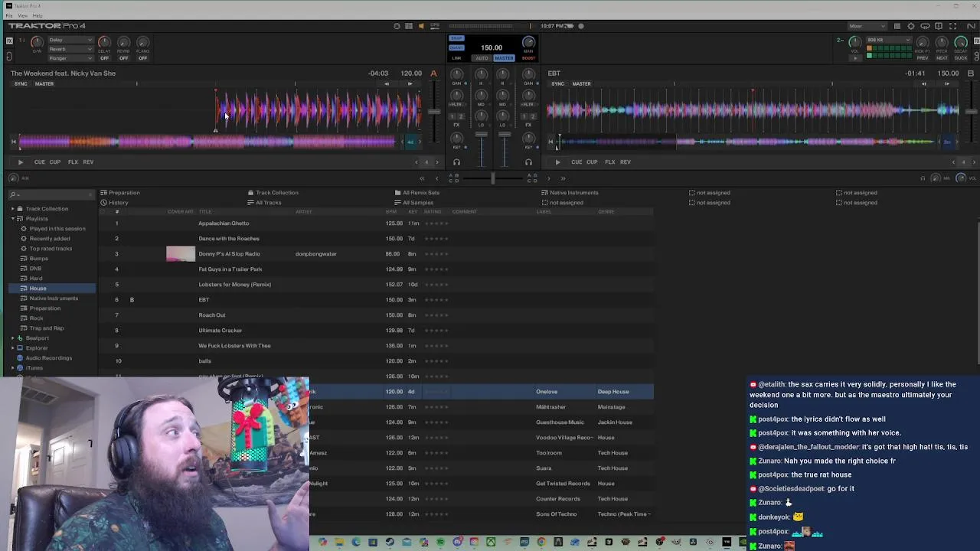Screen dimensions: 980x551
Task: Toggle QUANT in master panel
Action: (456, 47)
